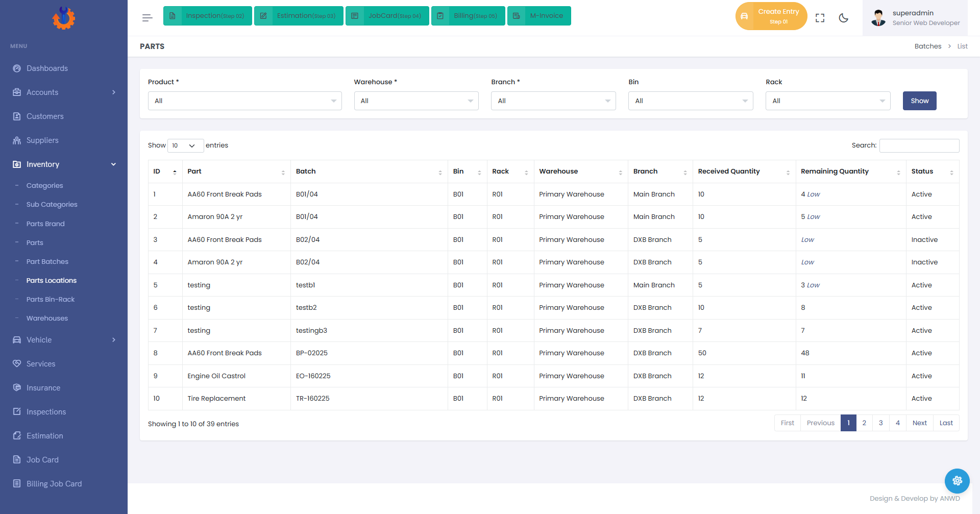This screenshot has height=514, width=980.
Task: Select Part Batches in Inventory submenu
Action: pyautogui.click(x=47, y=261)
